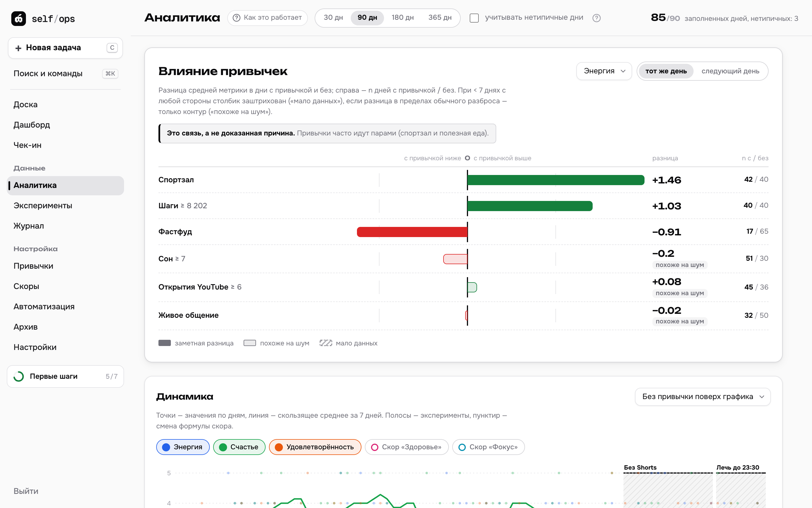Screen dimensions: 812x508
Task: Click the Лечь до 23:30 experiment marker
Action: pos(738,467)
